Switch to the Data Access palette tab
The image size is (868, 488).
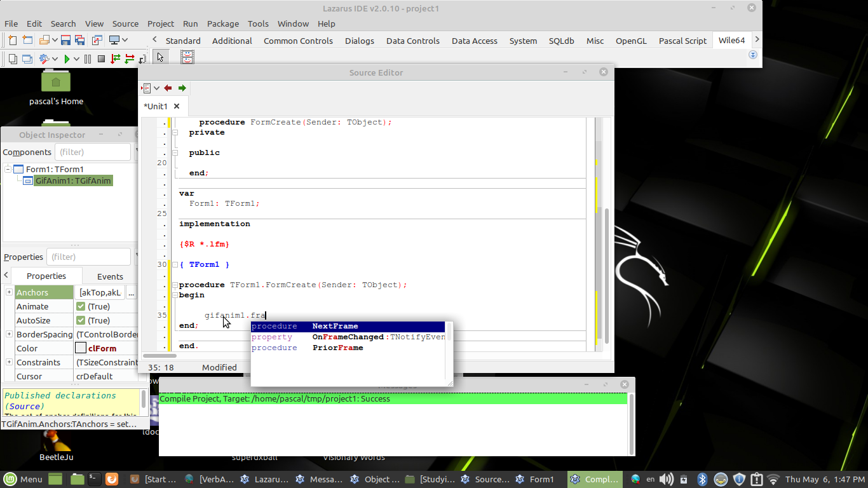(x=475, y=41)
